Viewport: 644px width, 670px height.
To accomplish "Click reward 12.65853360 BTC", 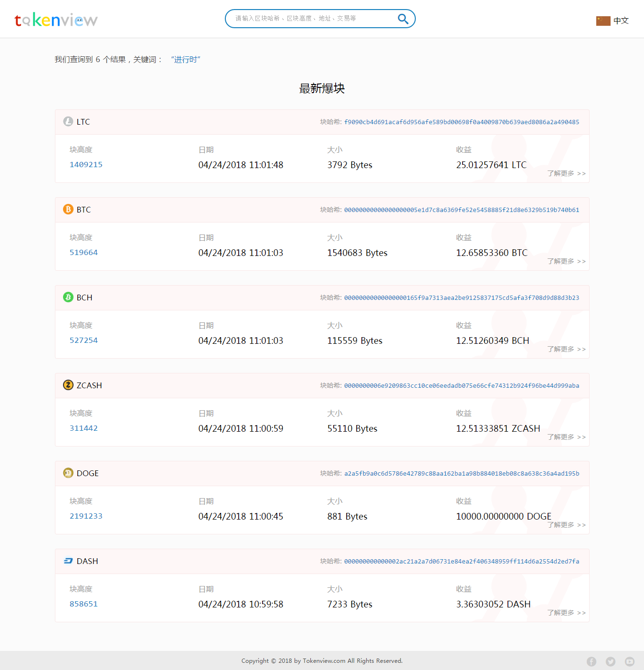I will [492, 253].
